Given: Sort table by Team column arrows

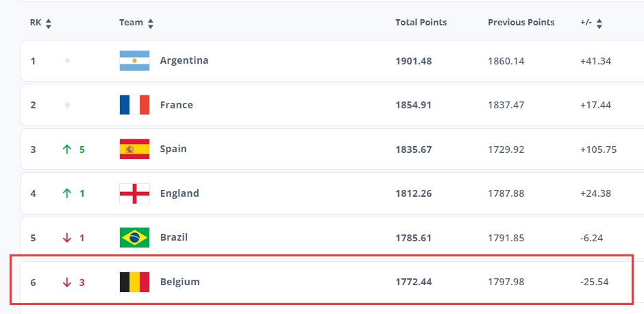Looking at the screenshot, I should point(150,24).
